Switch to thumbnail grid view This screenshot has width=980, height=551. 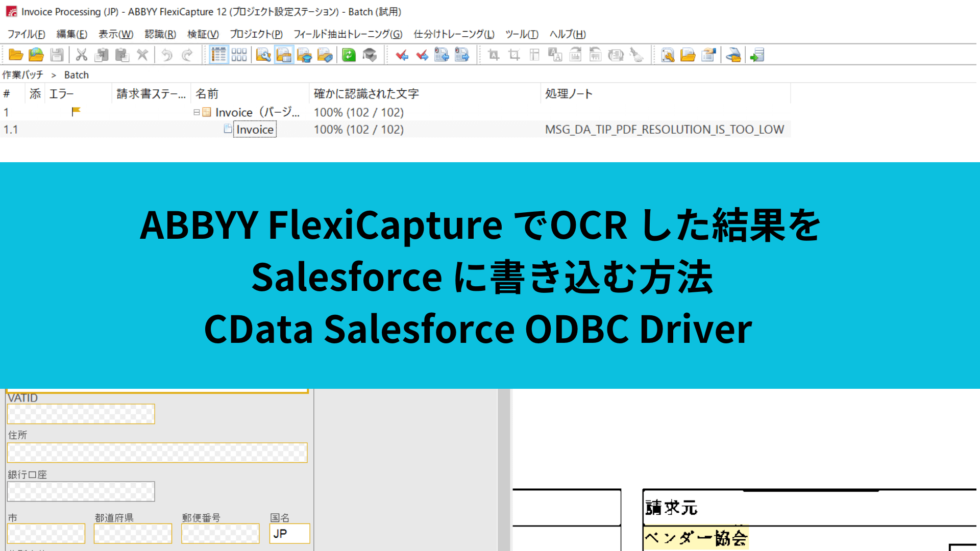pos(239,55)
